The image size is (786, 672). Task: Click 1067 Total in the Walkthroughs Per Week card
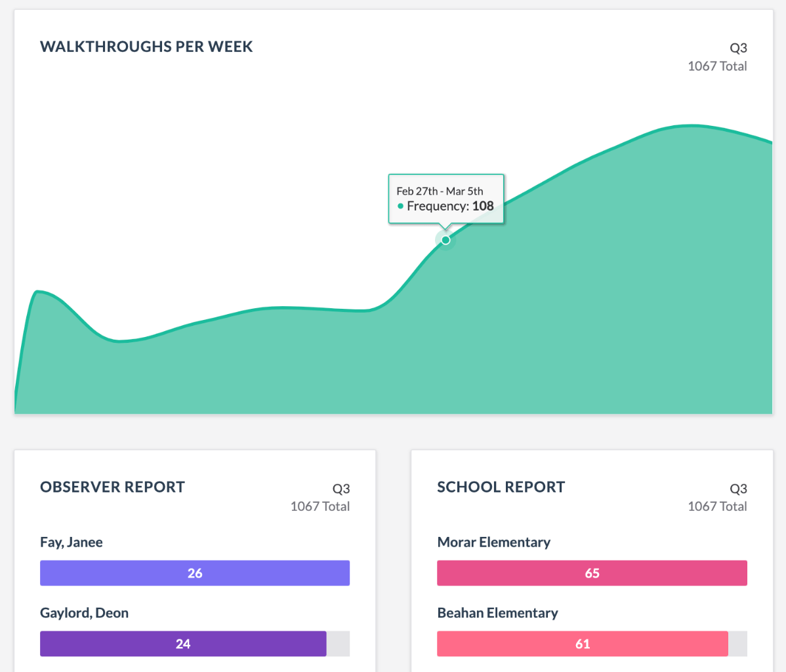[717, 66]
